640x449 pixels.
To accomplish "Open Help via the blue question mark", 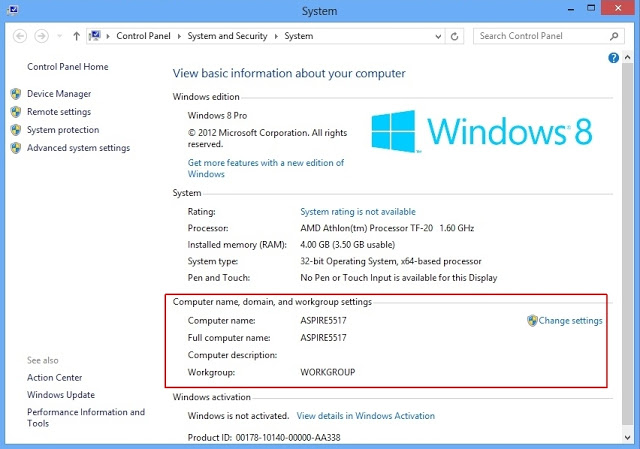I will (x=613, y=58).
